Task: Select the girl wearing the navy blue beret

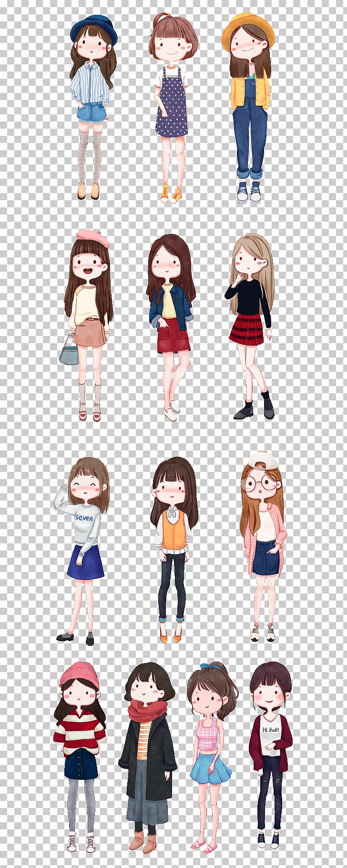Action: (x=93, y=107)
